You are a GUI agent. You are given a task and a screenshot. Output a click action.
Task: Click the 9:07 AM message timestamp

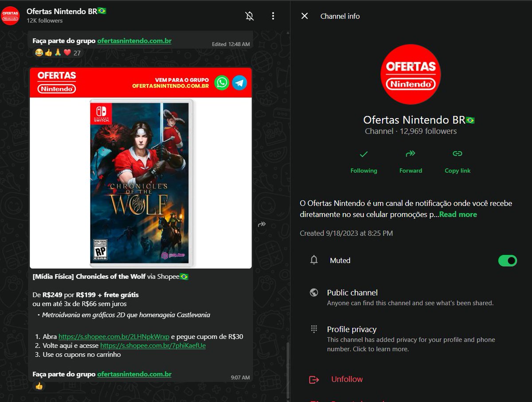coord(240,378)
